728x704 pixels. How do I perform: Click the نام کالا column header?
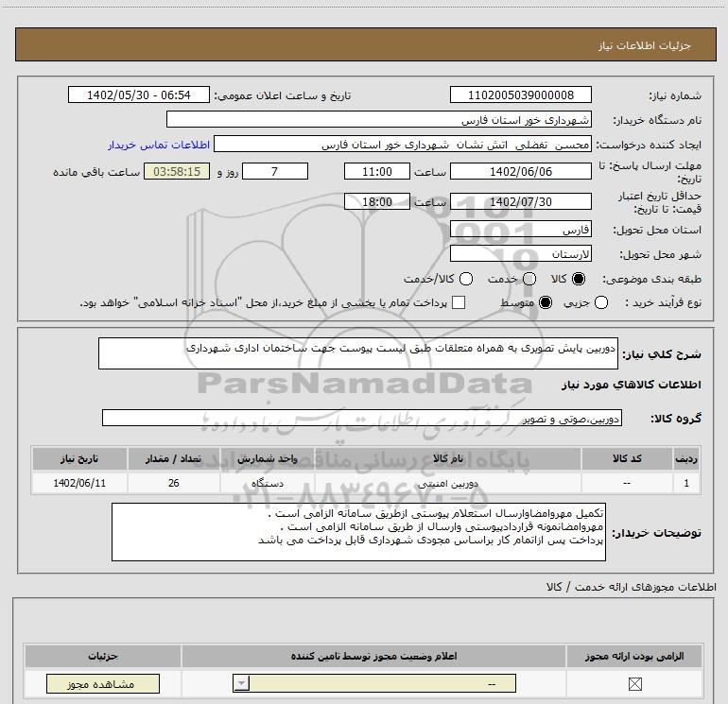(x=448, y=458)
